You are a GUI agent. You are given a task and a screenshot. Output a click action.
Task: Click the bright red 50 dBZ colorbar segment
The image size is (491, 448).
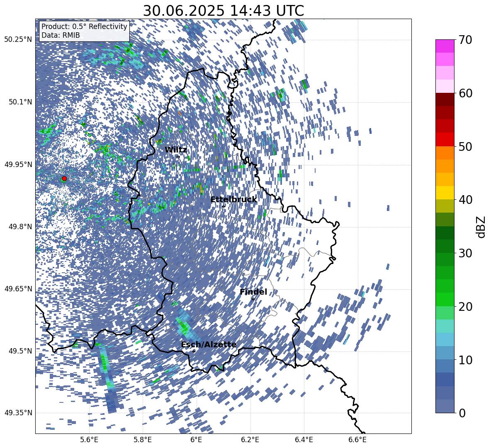[x=445, y=140]
